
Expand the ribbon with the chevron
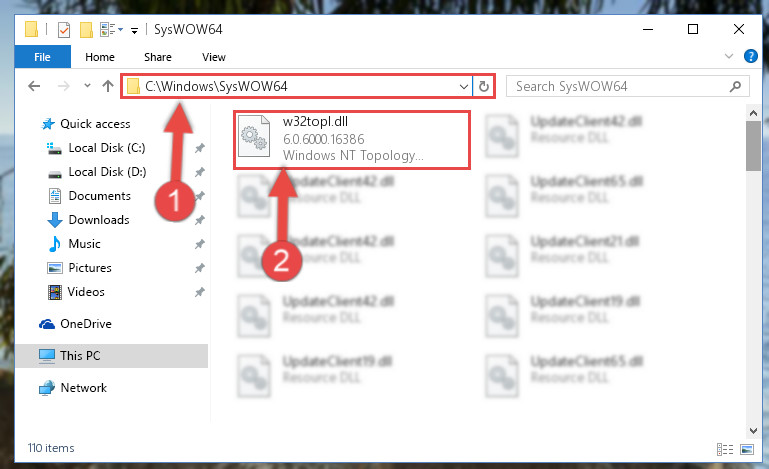pos(729,56)
